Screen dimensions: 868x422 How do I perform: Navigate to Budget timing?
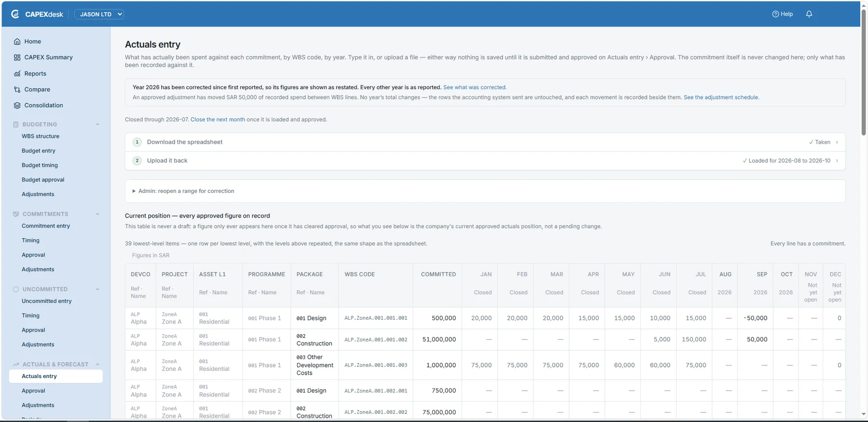40,165
